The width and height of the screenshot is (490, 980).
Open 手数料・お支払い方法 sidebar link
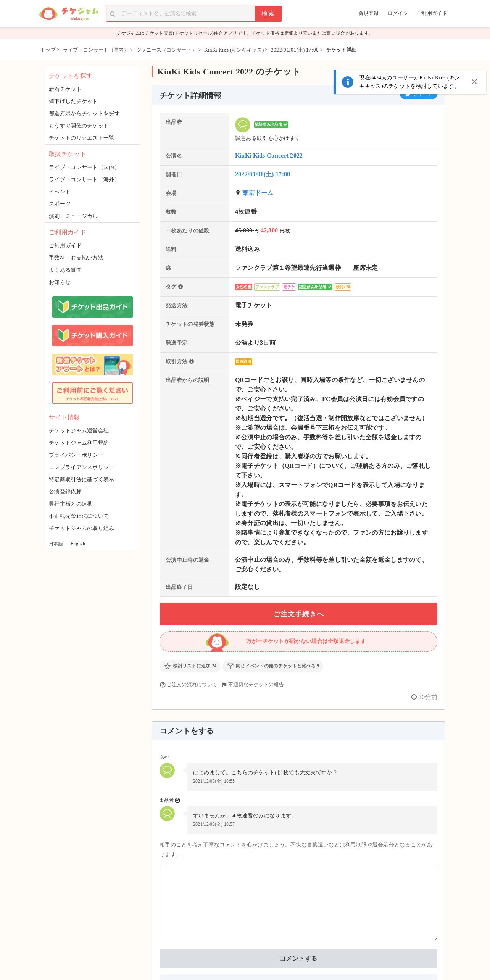tap(76, 258)
